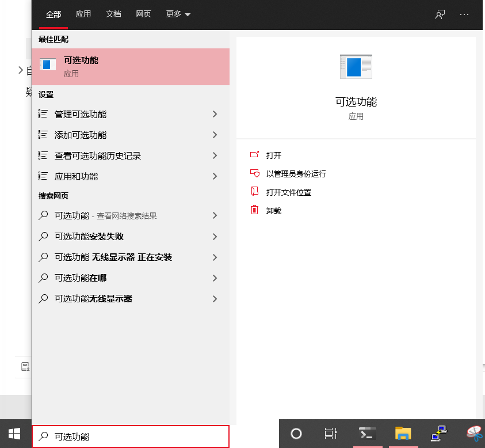Click the settings icon beside 应用和功能
Image resolution: width=485 pixels, height=448 pixels.
(x=44, y=176)
